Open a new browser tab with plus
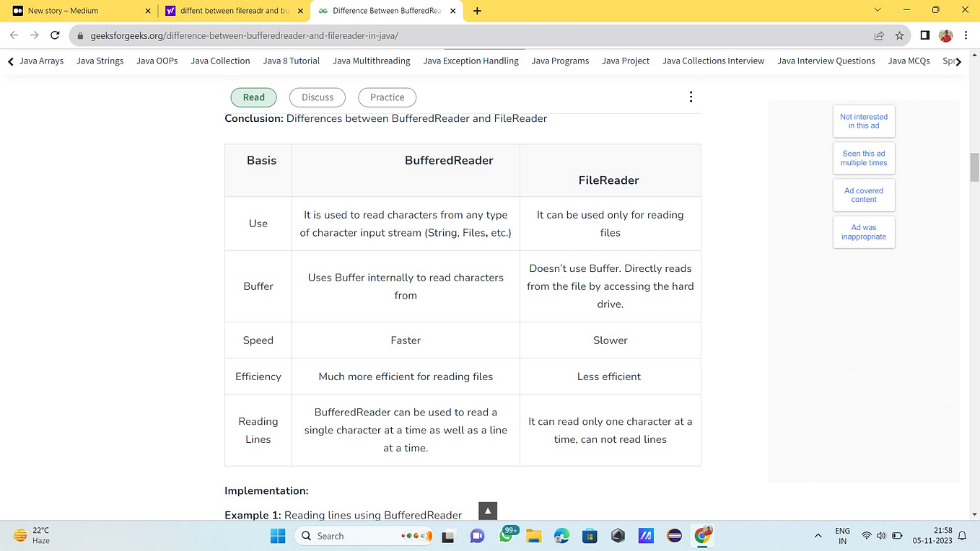The width and height of the screenshot is (980, 551). pos(477,11)
